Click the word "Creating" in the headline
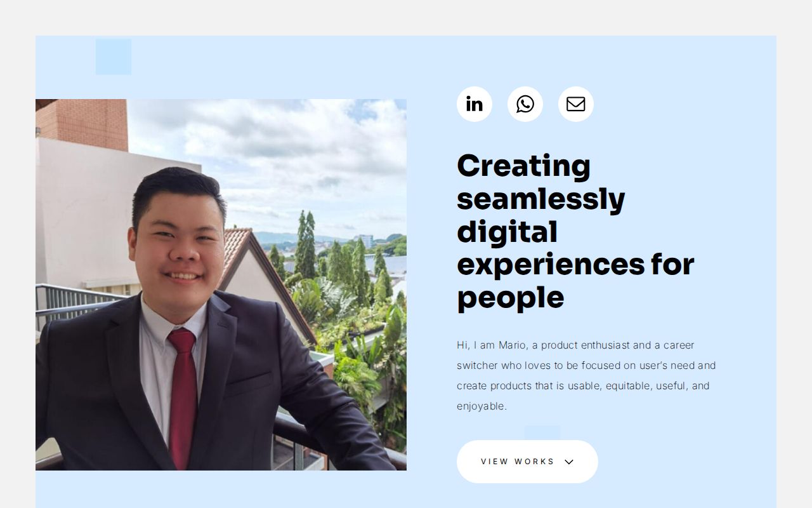The height and width of the screenshot is (508, 812). click(x=523, y=167)
